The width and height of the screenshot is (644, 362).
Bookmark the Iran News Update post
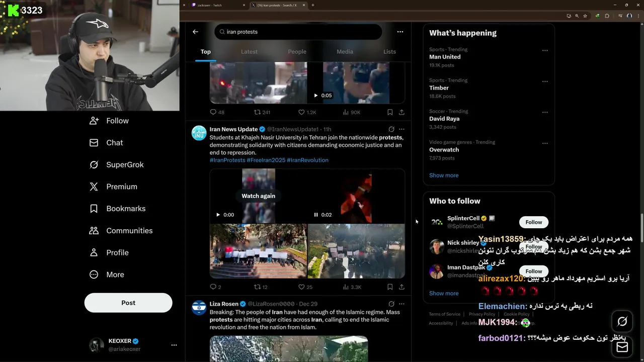point(390,287)
